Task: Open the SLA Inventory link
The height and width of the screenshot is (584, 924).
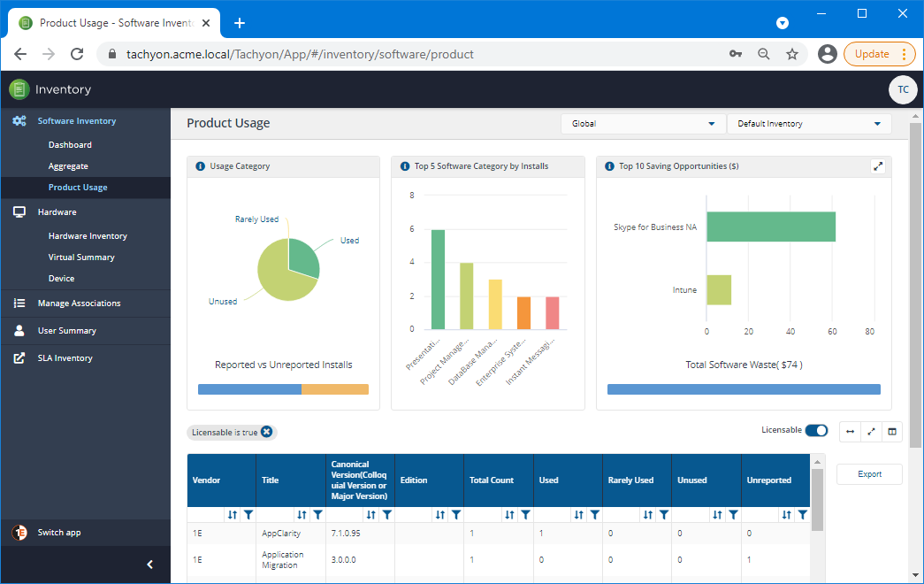Action: click(65, 358)
